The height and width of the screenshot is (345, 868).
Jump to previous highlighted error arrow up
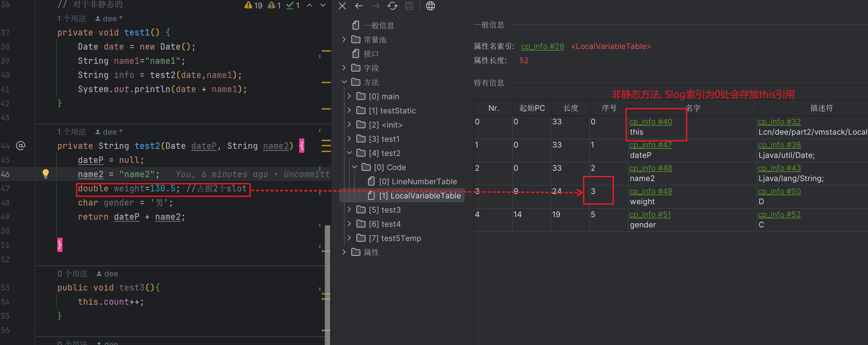309,5
